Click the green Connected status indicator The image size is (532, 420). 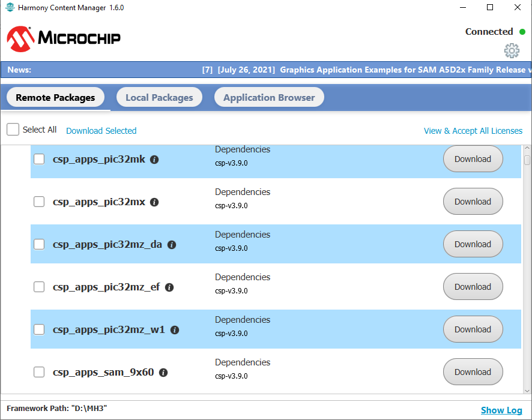tap(522, 32)
